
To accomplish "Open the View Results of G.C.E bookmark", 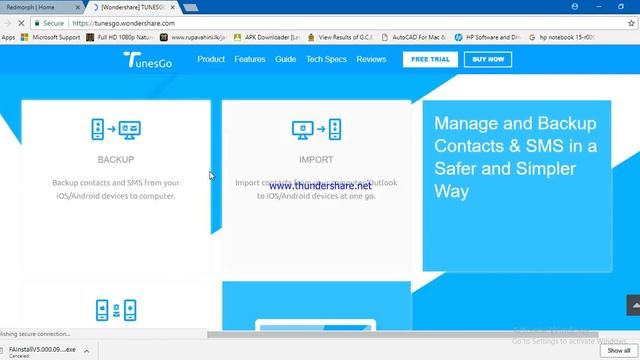I will pos(341,37).
